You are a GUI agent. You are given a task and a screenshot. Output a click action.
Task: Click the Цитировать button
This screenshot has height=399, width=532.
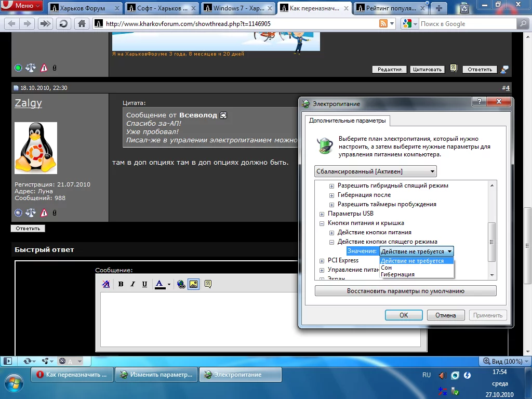(427, 70)
